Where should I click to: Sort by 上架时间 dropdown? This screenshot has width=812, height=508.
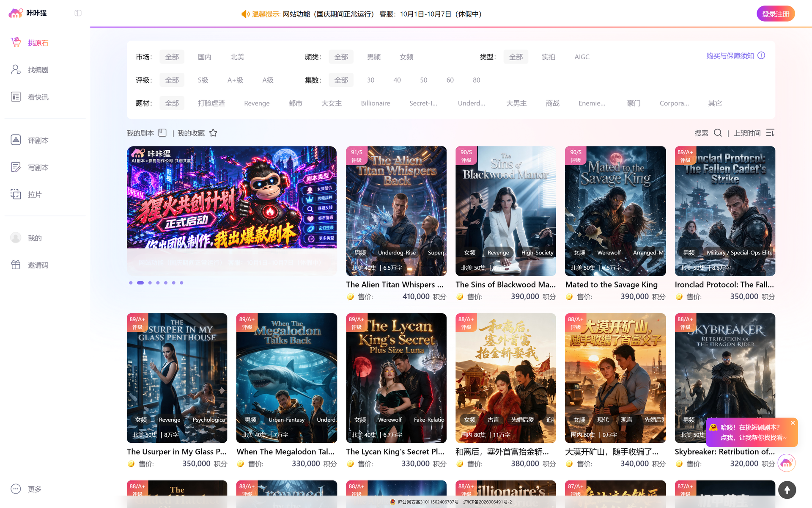[x=754, y=133]
